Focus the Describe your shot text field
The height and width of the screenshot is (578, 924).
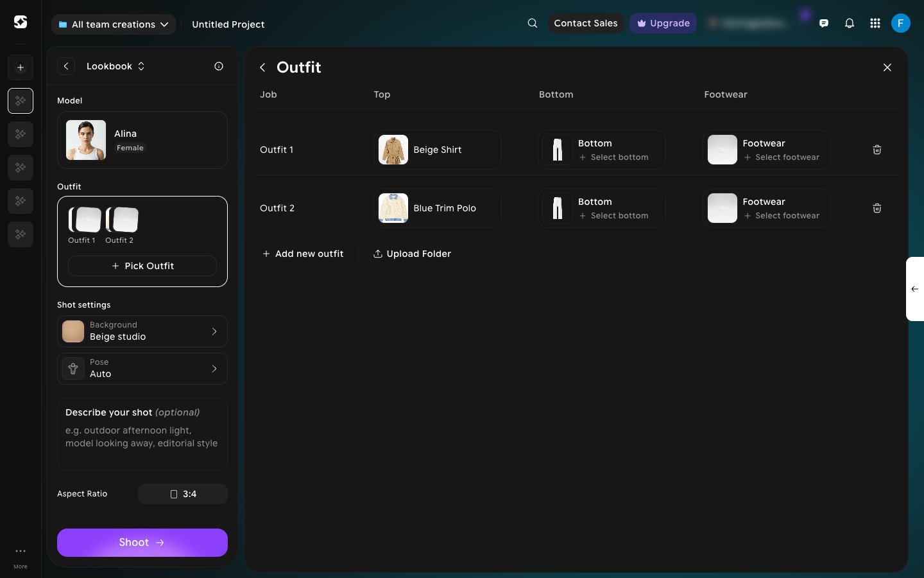pos(142,434)
